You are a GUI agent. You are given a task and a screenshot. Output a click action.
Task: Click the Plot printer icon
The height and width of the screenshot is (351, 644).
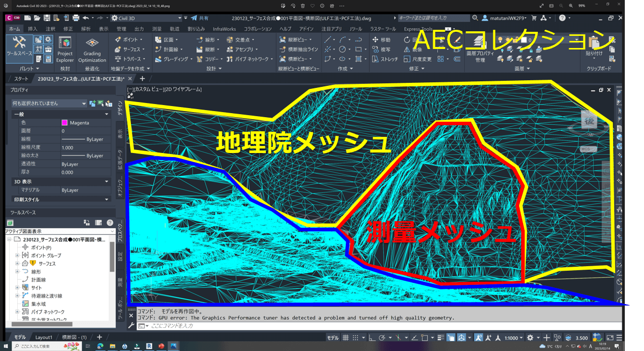[76, 18]
